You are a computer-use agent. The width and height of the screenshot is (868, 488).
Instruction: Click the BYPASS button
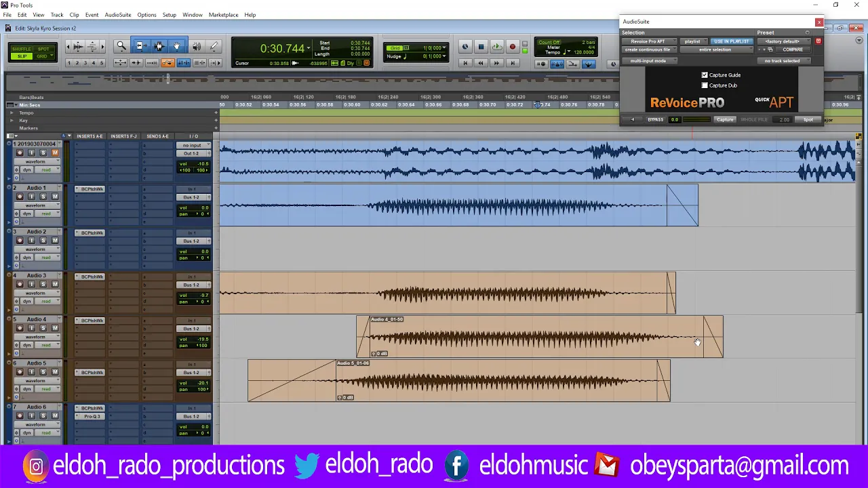point(655,120)
